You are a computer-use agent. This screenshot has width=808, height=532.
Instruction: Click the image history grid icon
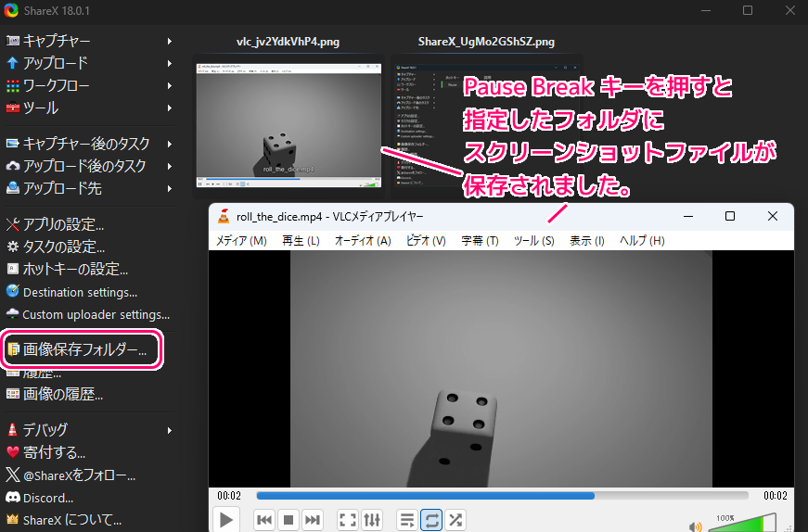pos(12,394)
